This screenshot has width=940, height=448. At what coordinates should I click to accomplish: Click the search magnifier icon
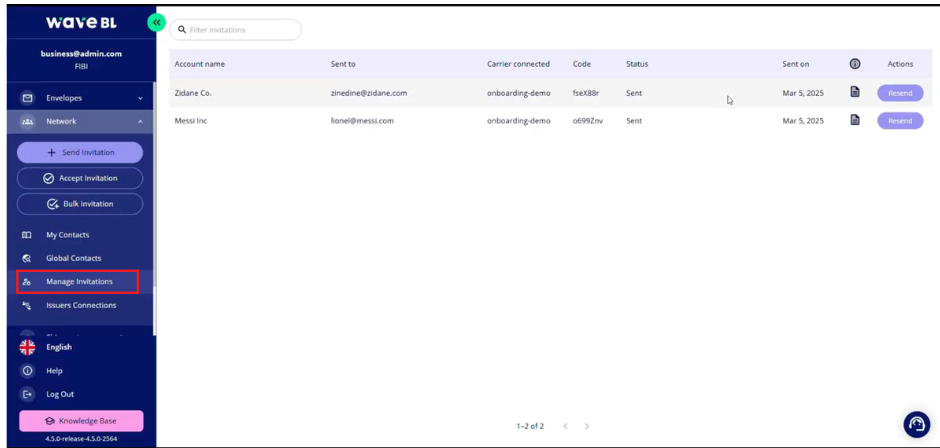pos(182,29)
